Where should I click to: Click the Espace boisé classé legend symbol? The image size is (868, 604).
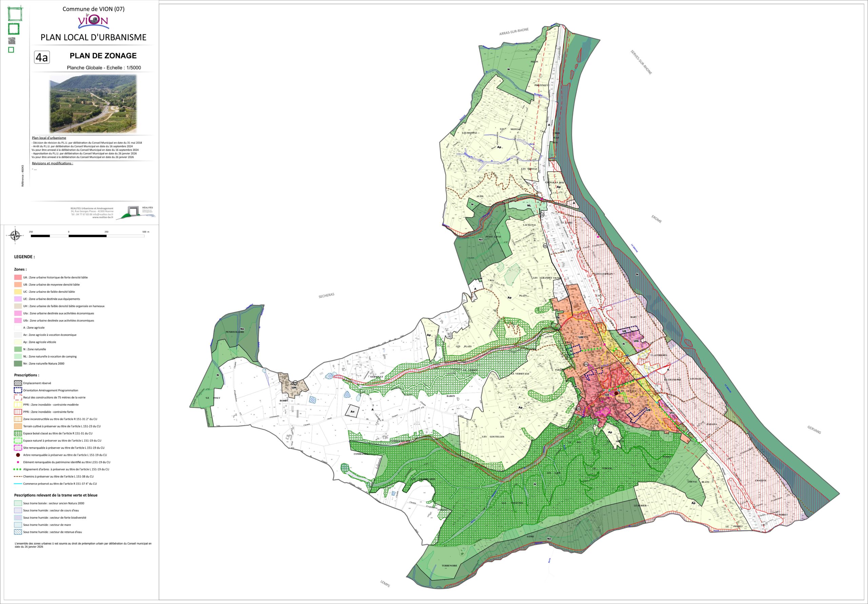tap(18, 433)
